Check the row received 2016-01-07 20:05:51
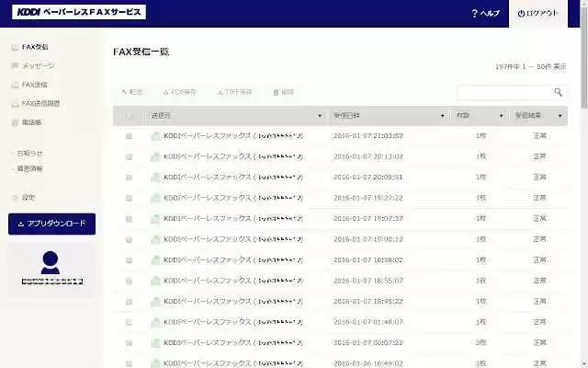 [129, 178]
